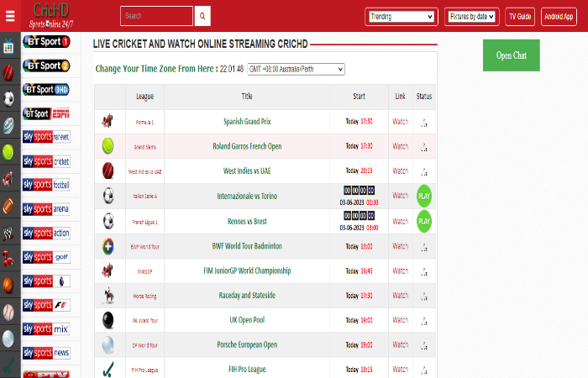Open BT Sport ESPN channel
This screenshot has width=588, height=378.
[x=46, y=113]
